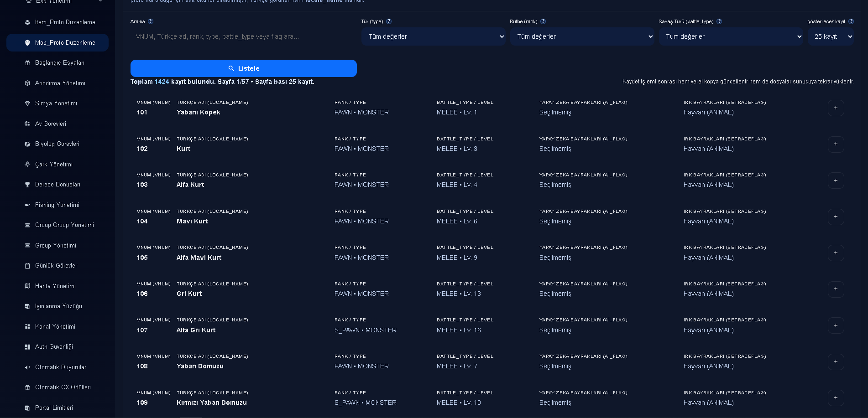
Task: Click mob name Kırmızı Yaban Domuzu
Action: [212, 403]
